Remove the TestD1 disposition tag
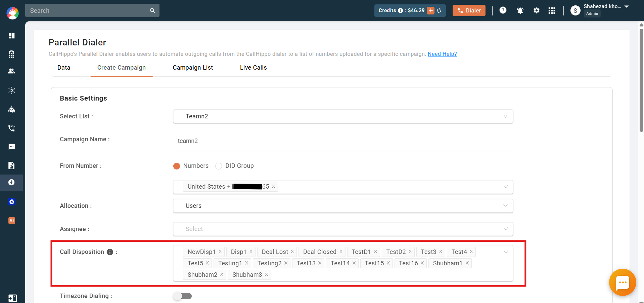This screenshot has width=644, height=303. [x=375, y=252]
